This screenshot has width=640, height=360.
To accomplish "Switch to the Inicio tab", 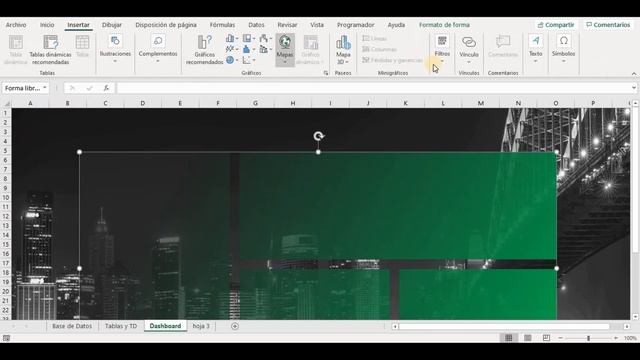I will tap(47, 25).
